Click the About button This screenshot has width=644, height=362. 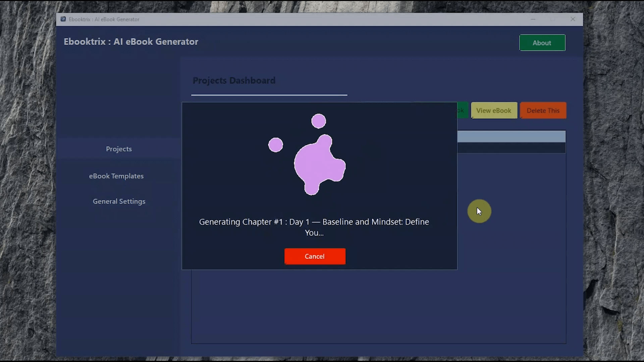pos(542,43)
